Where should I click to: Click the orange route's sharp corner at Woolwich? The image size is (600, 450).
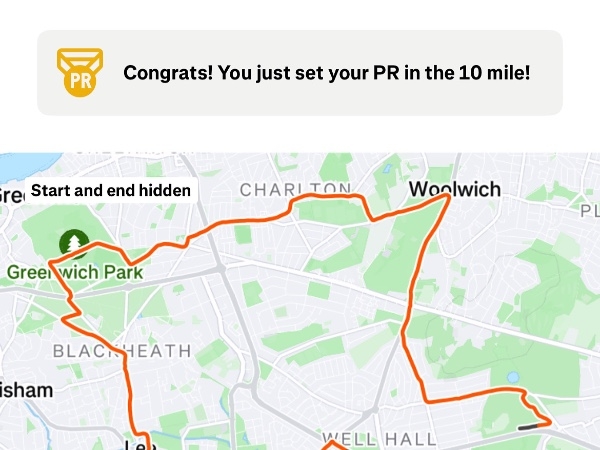pyautogui.click(x=447, y=199)
